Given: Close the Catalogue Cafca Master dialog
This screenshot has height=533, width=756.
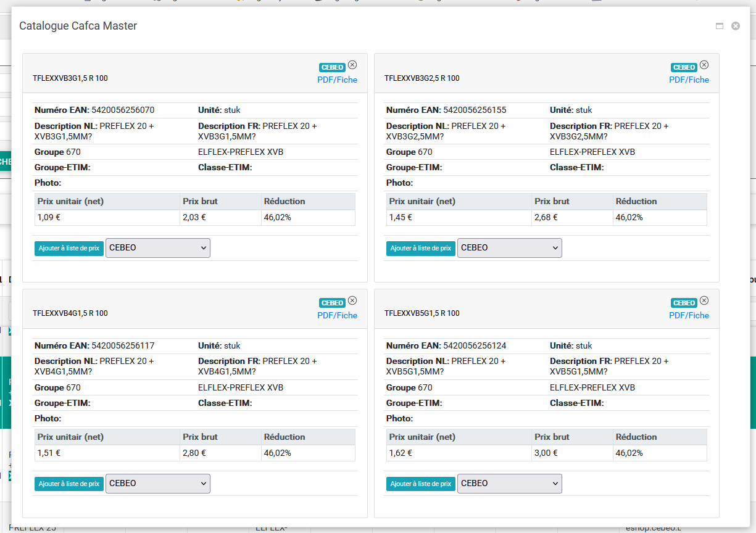Looking at the screenshot, I should (x=736, y=26).
